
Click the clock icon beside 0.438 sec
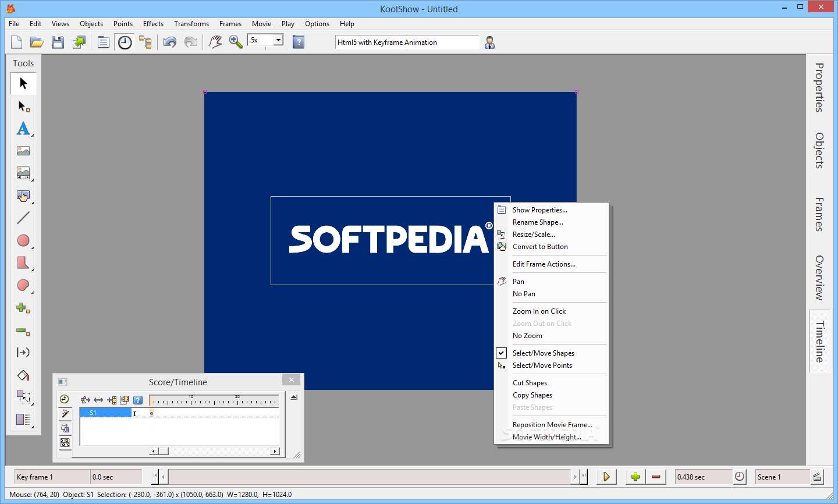click(x=740, y=477)
